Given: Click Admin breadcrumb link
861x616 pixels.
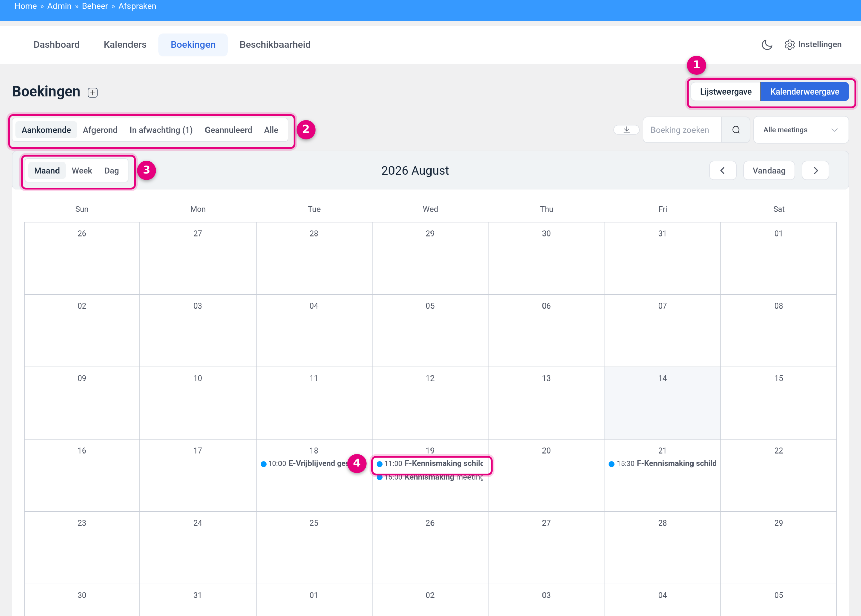Looking at the screenshot, I should click(59, 6).
